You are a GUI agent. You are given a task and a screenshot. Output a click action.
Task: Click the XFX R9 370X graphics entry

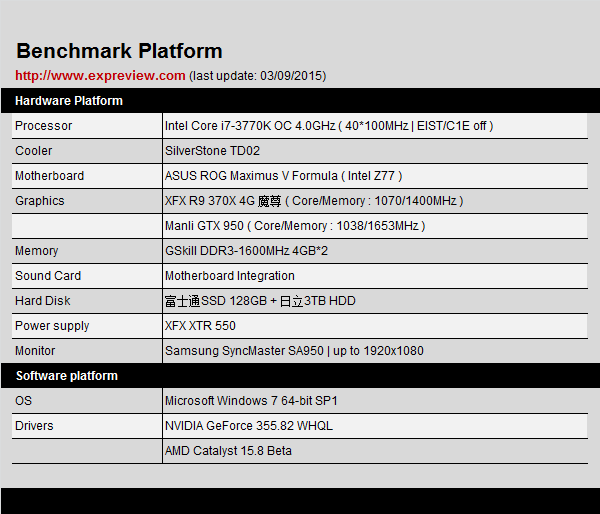[313, 201]
